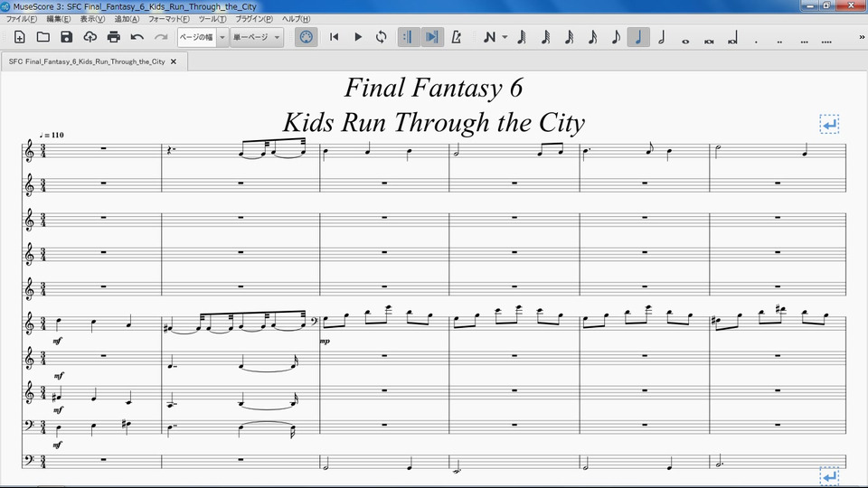This screenshot has height=488, width=868.
Task: Print the score with printer icon
Action: pyautogui.click(x=114, y=37)
